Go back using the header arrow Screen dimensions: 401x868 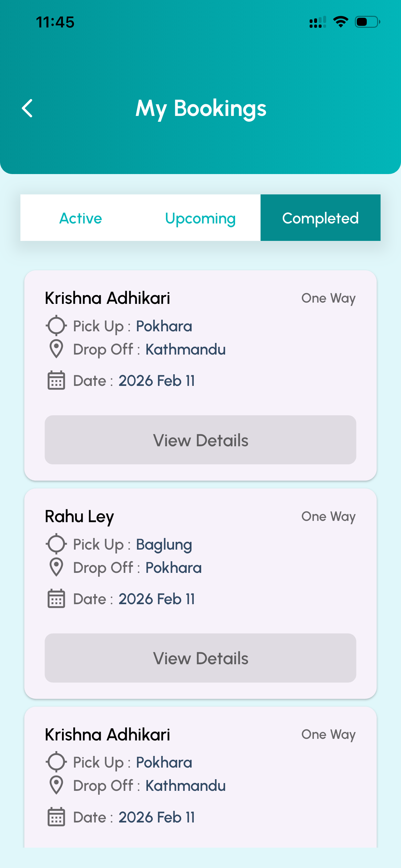(x=27, y=108)
